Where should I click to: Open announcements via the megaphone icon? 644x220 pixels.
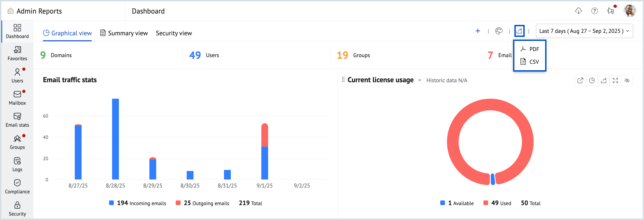[611, 11]
